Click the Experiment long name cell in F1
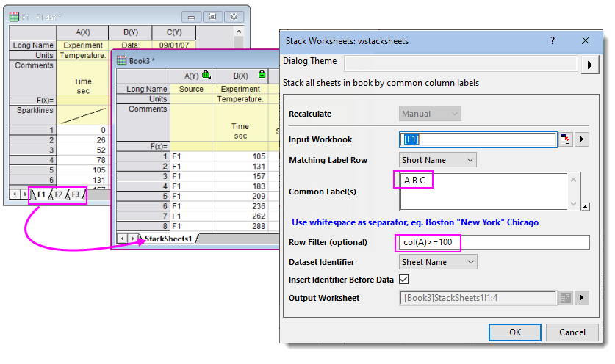The height and width of the screenshot is (364, 615). tap(83, 45)
